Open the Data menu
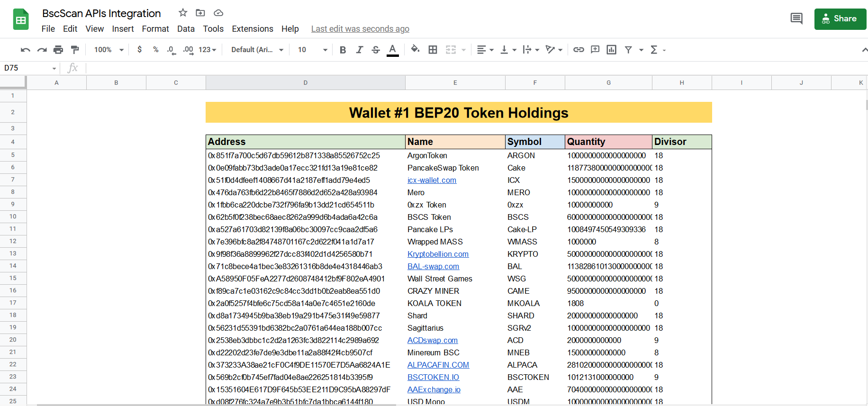Image resolution: width=868 pixels, height=406 pixels. (186, 29)
